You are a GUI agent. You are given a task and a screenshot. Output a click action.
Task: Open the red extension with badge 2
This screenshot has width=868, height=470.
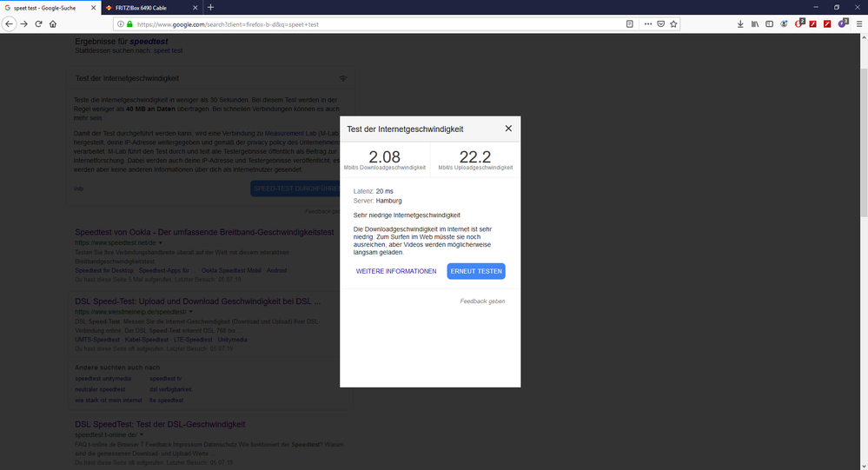[x=798, y=23]
